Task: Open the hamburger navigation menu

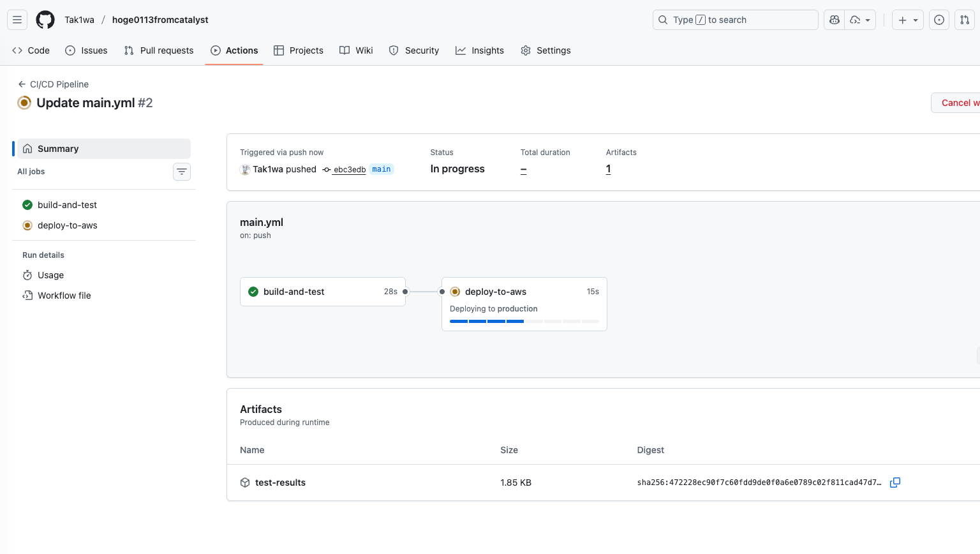Action: click(x=17, y=20)
